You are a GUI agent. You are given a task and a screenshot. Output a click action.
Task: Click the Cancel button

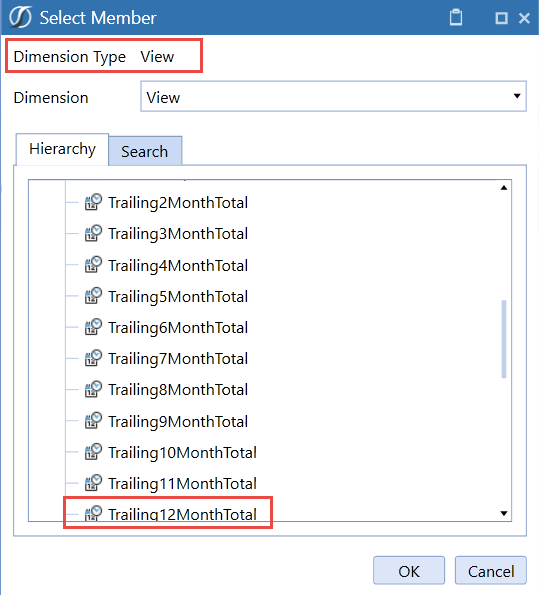491,571
